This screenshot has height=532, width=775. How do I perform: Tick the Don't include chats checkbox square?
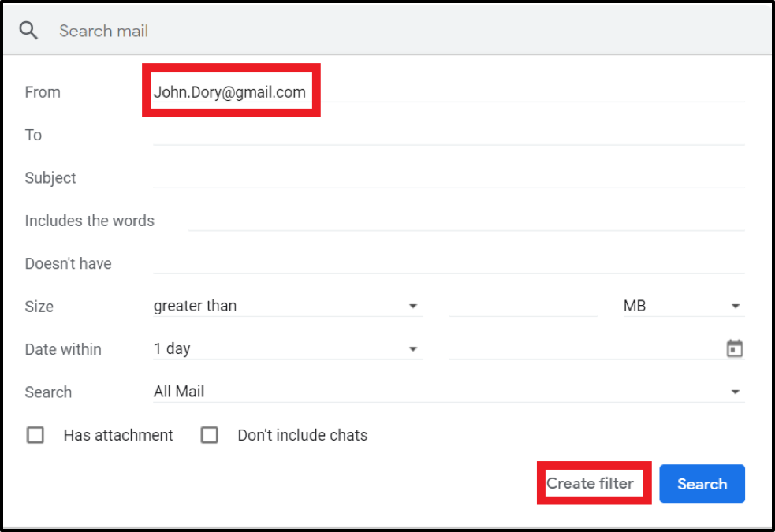(209, 435)
